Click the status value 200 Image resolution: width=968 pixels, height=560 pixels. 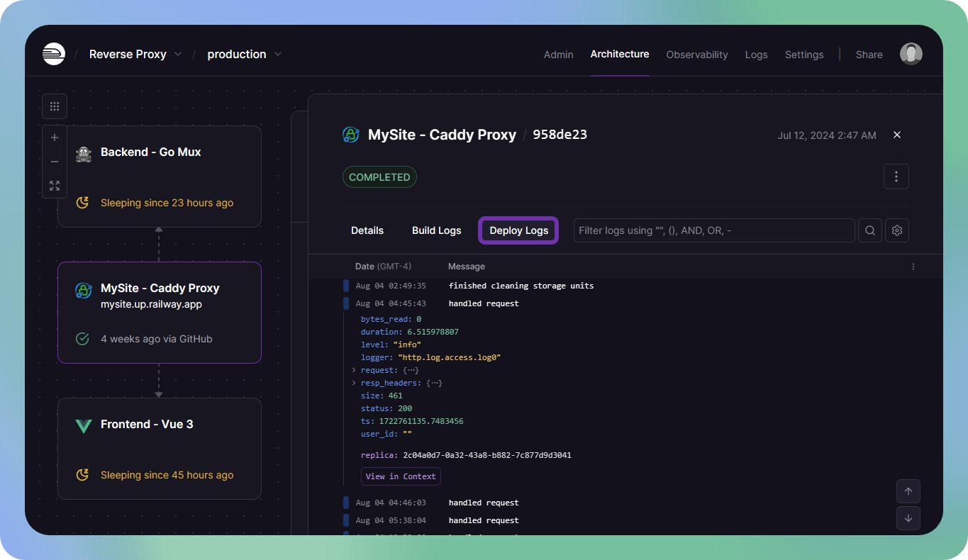pos(405,408)
